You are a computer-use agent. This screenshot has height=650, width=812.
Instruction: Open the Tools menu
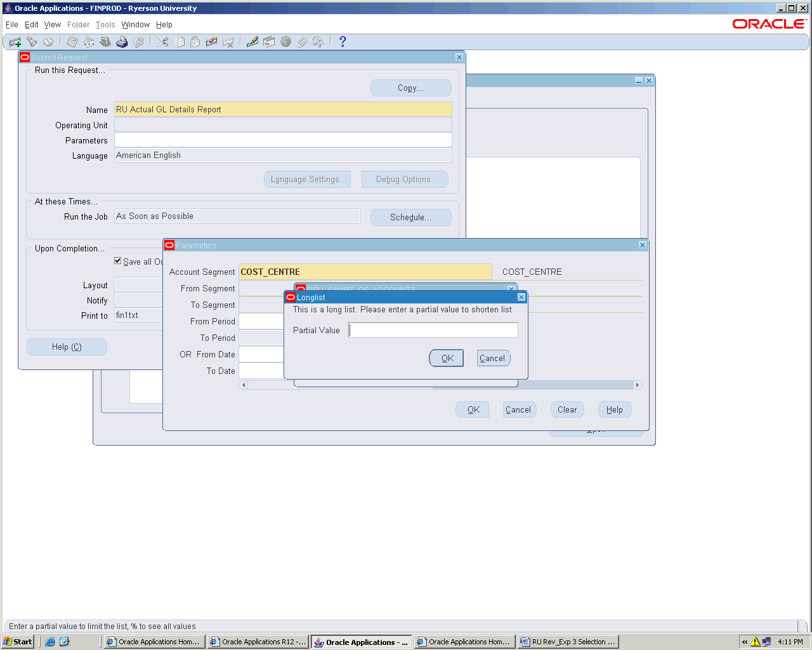tap(105, 25)
